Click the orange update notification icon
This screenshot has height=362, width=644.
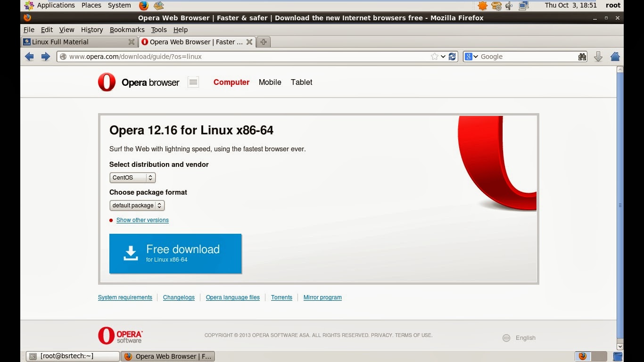coord(482,6)
